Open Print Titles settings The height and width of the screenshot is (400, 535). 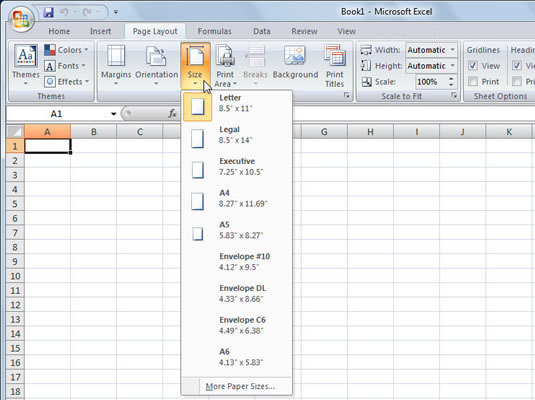coord(335,65)
